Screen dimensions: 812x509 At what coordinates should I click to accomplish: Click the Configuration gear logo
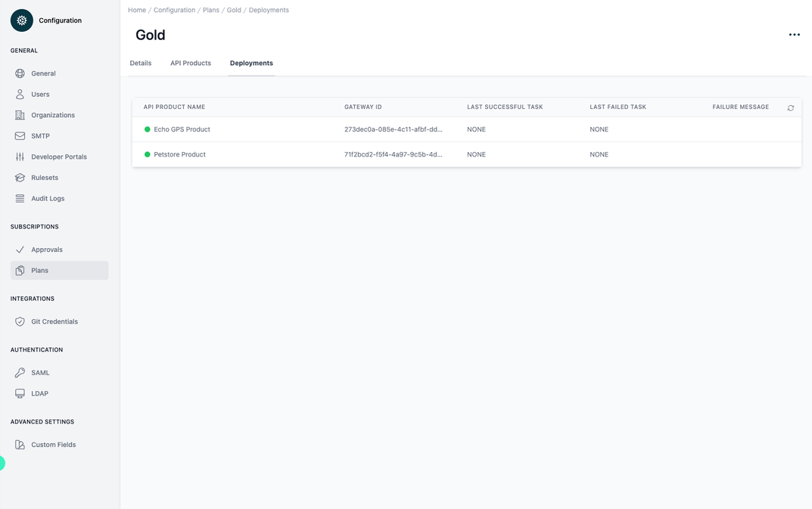21,20
